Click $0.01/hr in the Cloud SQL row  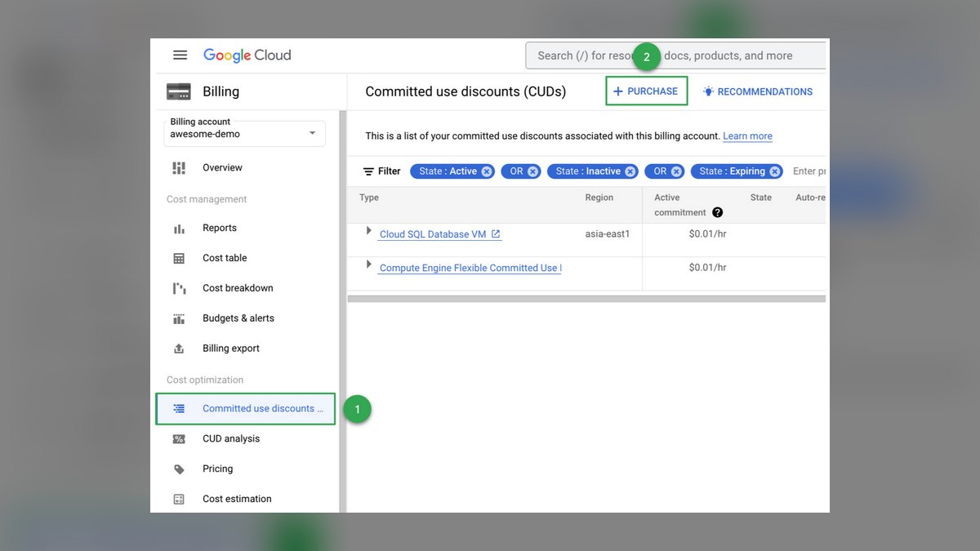coord(707,234)
